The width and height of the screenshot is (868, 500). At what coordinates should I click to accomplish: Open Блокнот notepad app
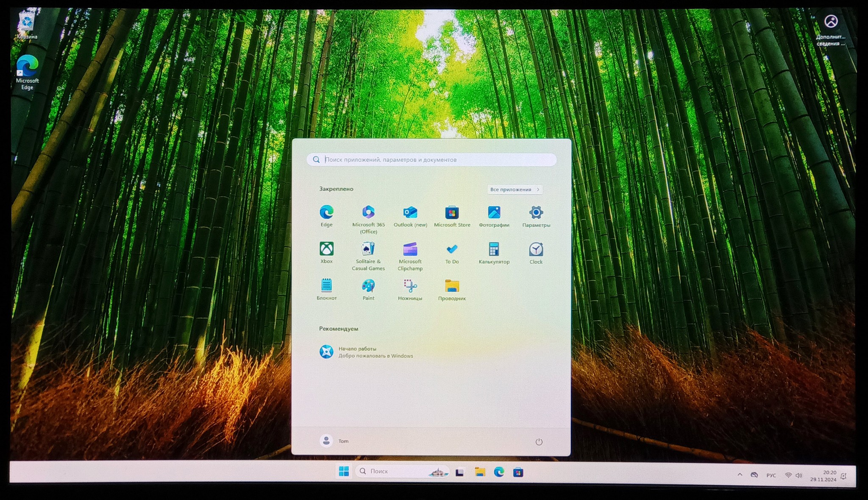326,286
